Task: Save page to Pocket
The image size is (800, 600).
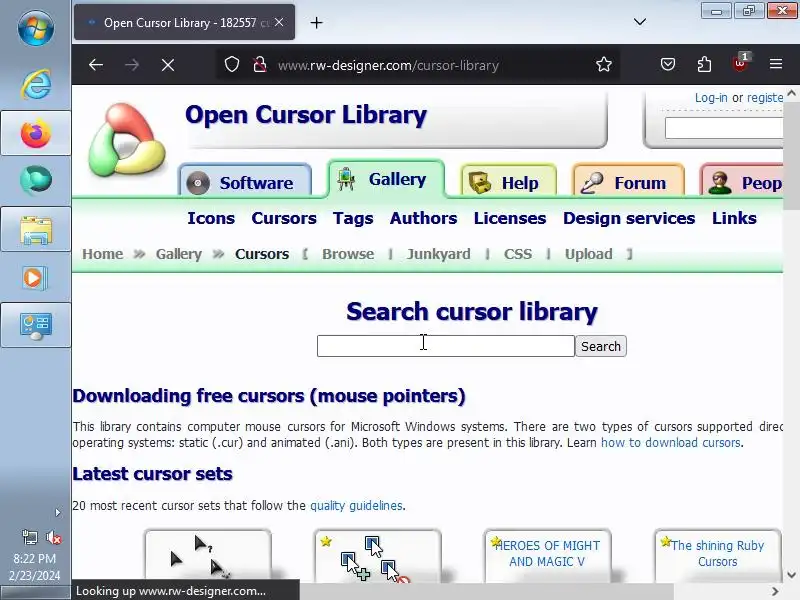Action: (668, 64)
